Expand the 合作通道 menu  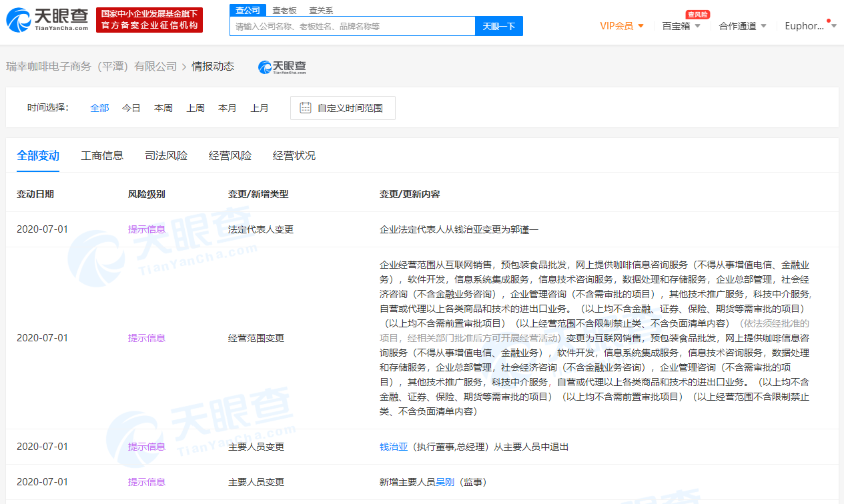tap(743, 26)
